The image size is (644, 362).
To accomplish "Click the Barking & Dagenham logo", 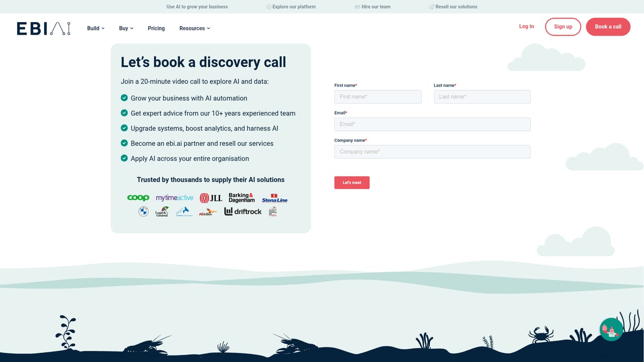I will point(242,198).
